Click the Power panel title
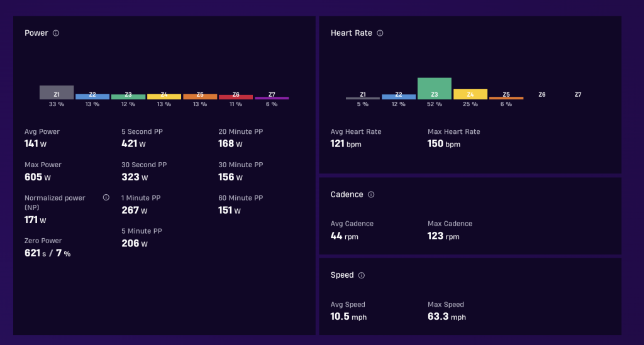644x345 pixels. 36,33
